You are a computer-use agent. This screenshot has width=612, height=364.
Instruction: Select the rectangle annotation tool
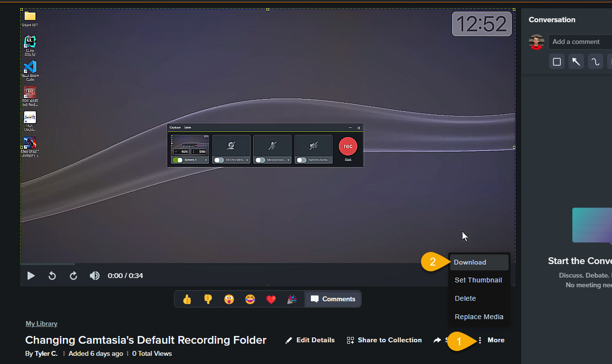pos(557,62)
